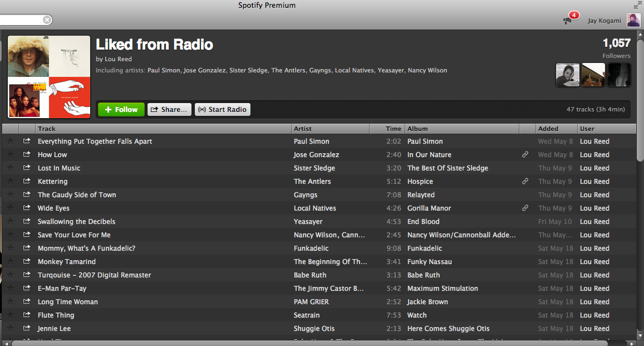Screen dimensions: 644x346
Task: Open first follower's avatar thumbnail
Action: [568, 75]
